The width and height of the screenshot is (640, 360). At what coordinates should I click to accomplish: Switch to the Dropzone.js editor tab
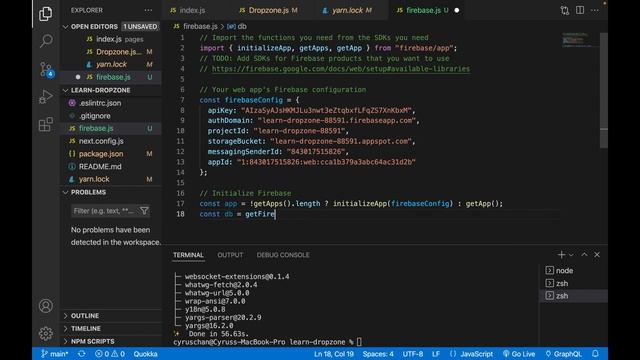coord(268,10)
